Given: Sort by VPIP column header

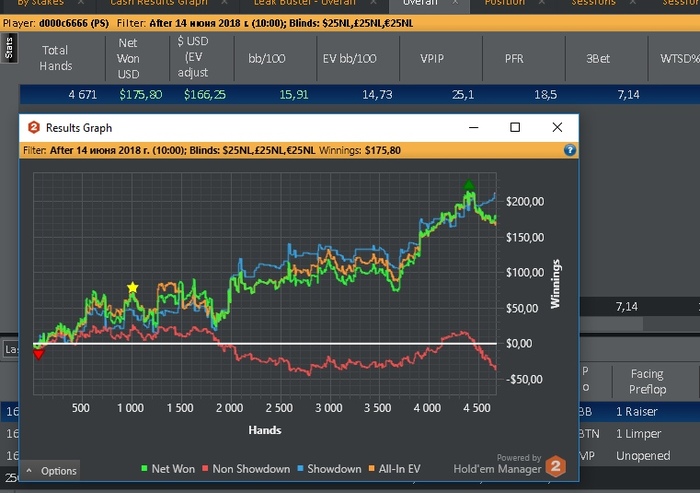Looking at the screenshot, I should 432,58.
